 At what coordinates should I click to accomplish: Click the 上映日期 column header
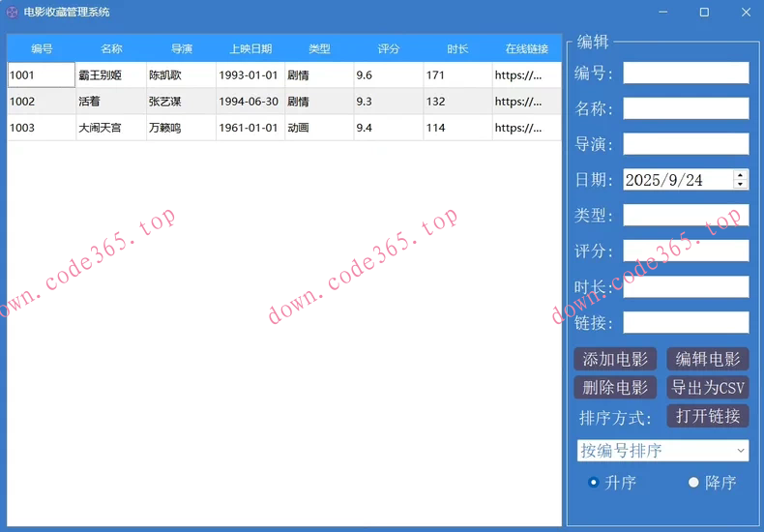coord(250,48)
